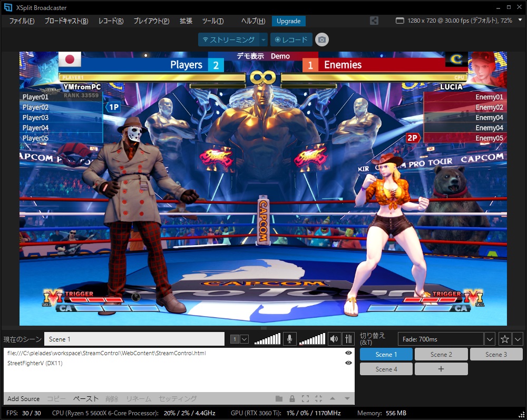Start recording with the レコード button
This screenshot has width=527, height=420.
pyautogui.click(x=291, y=40)
